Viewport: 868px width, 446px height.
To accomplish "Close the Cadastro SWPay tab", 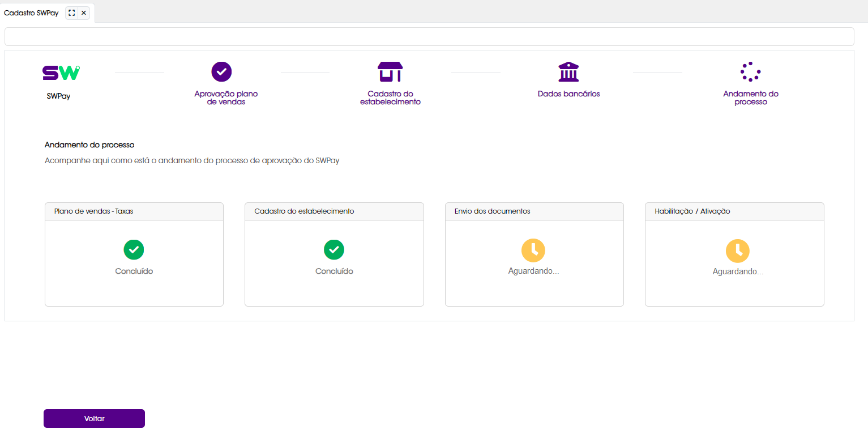I will point(84,12).
